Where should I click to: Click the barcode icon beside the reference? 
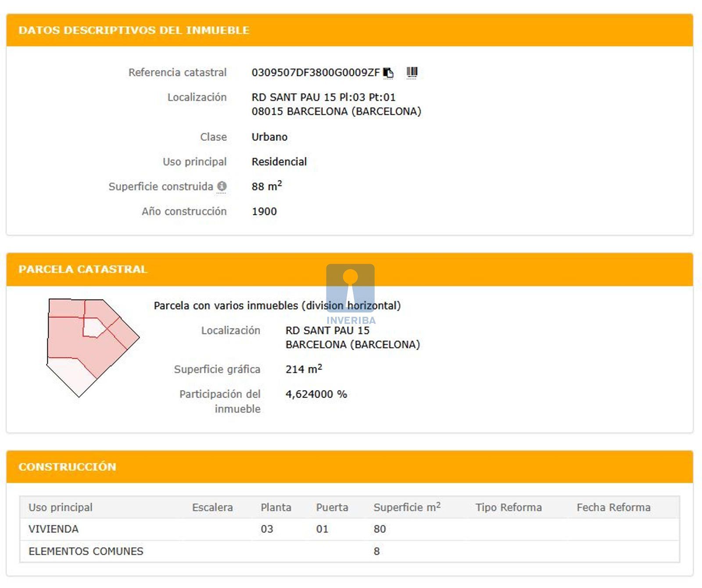[x=412, y=72]
